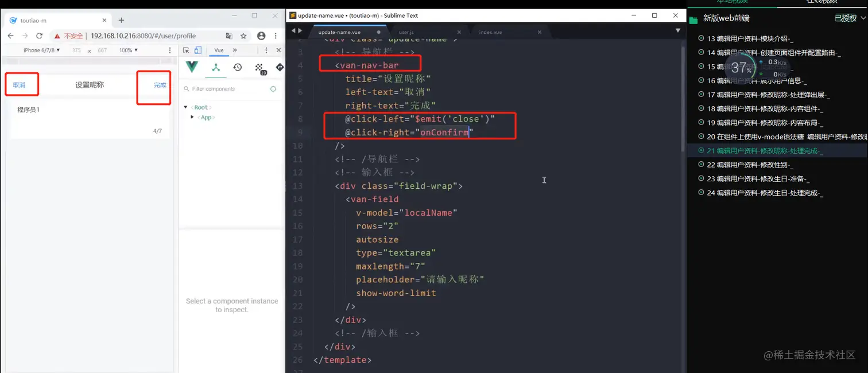Click Sublime's previous-tab arrow
868x373 pixels.
(x=293, y=30)
